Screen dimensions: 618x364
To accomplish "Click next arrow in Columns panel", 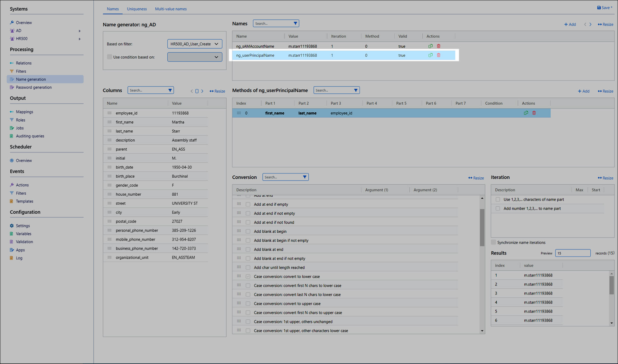I will click(x=202, y=91).
